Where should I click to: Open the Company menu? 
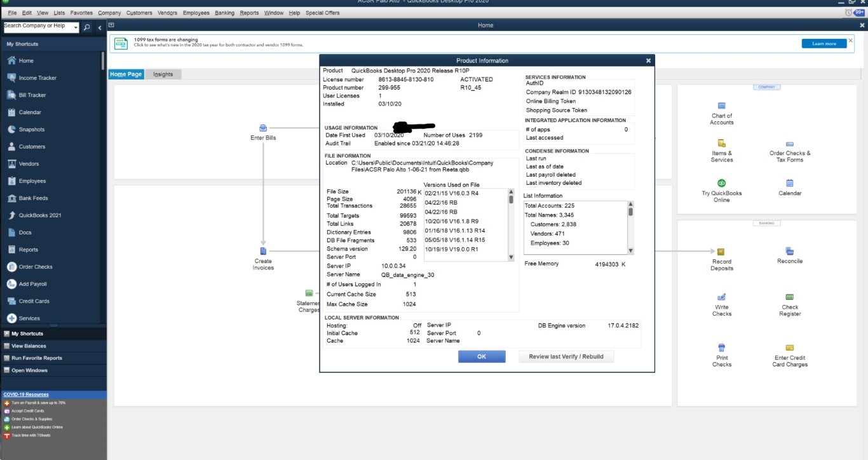click(x=109, y=13)
